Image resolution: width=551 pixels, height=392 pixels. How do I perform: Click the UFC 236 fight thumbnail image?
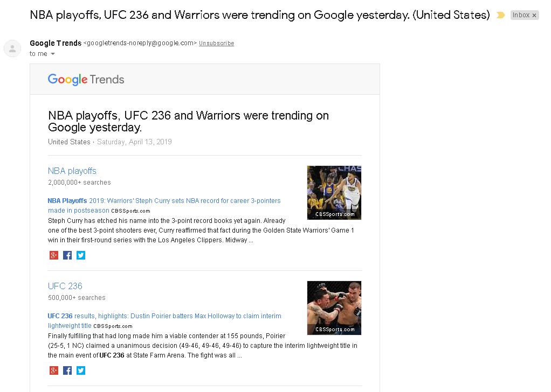coord(334,308)
